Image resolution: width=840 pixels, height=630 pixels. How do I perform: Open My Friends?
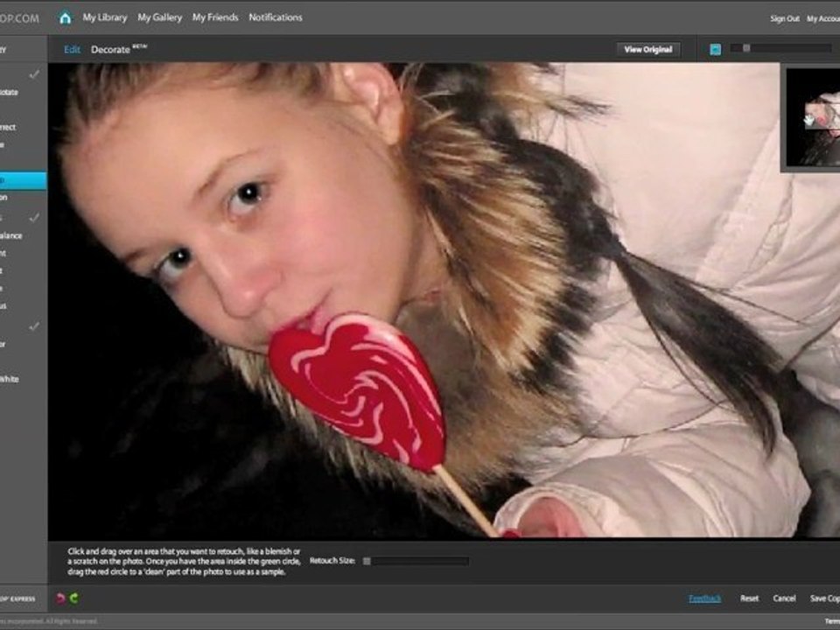[x=215, y=17]
